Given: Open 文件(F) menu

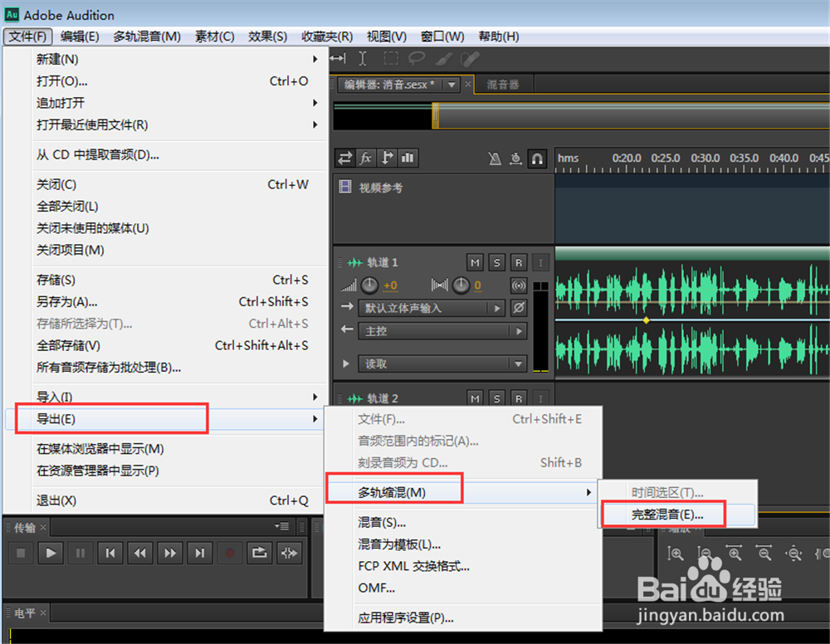Looking at the screenshot, I should pos(27,37).
